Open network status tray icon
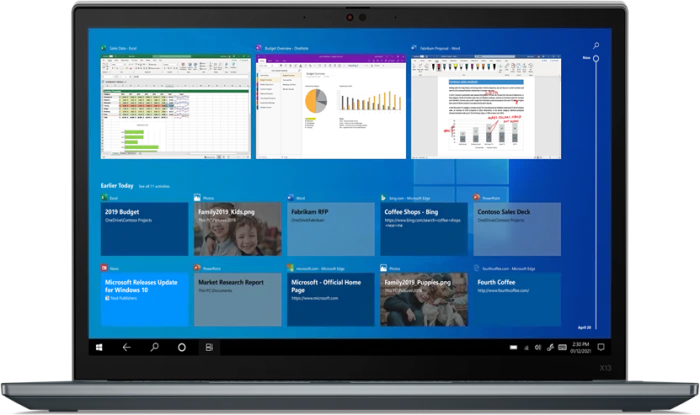 click(x=526, y=347)
